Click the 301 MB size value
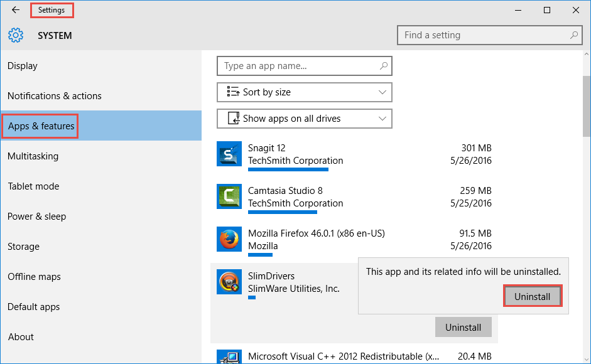 [x=477, y=148]
